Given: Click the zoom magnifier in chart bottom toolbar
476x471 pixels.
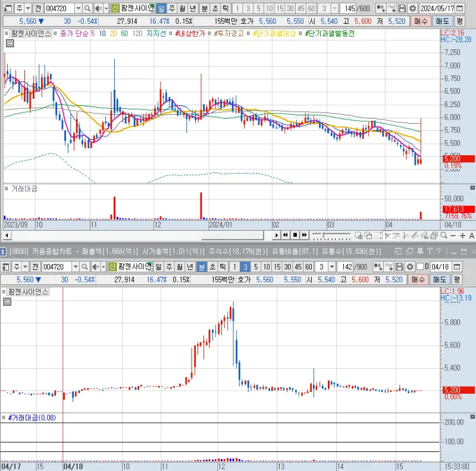Looking at the screenshot, I should [x=444, y=235].
